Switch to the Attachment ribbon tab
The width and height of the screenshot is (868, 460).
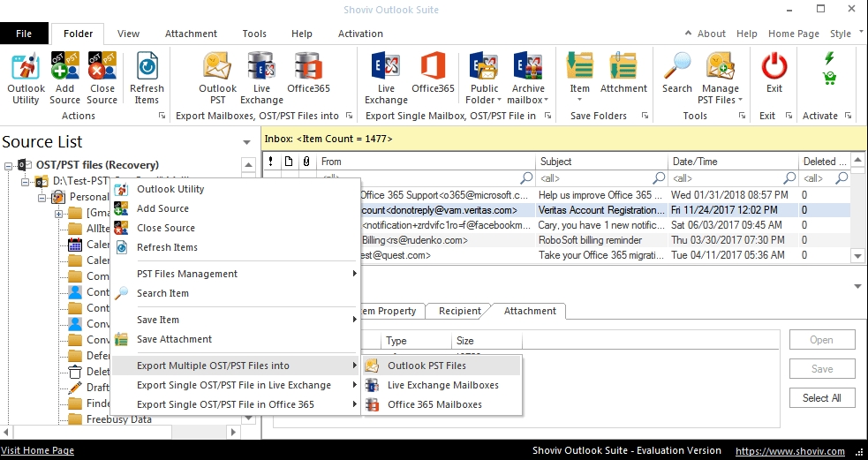[191, 34]
